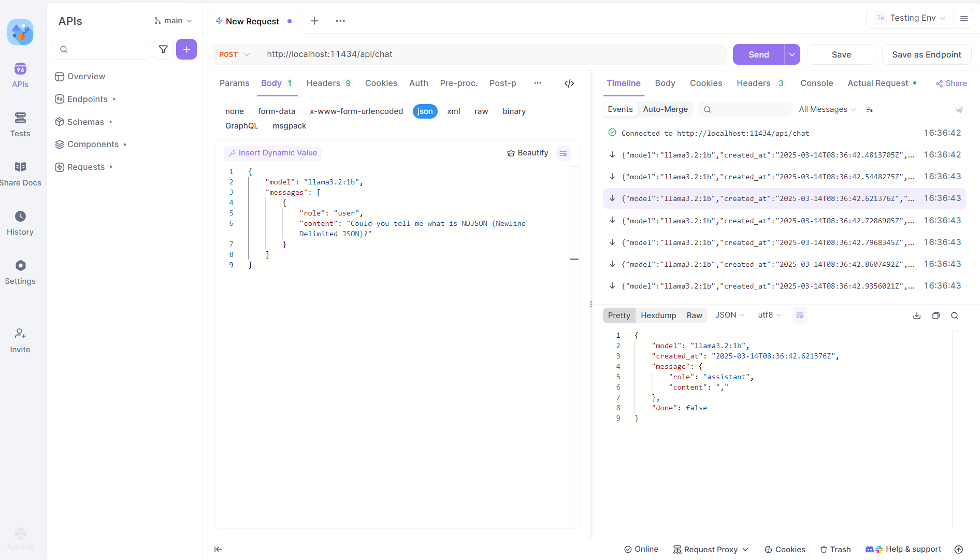
Task: Open Share Docs from the sidebar
Action: pos(20,174)
